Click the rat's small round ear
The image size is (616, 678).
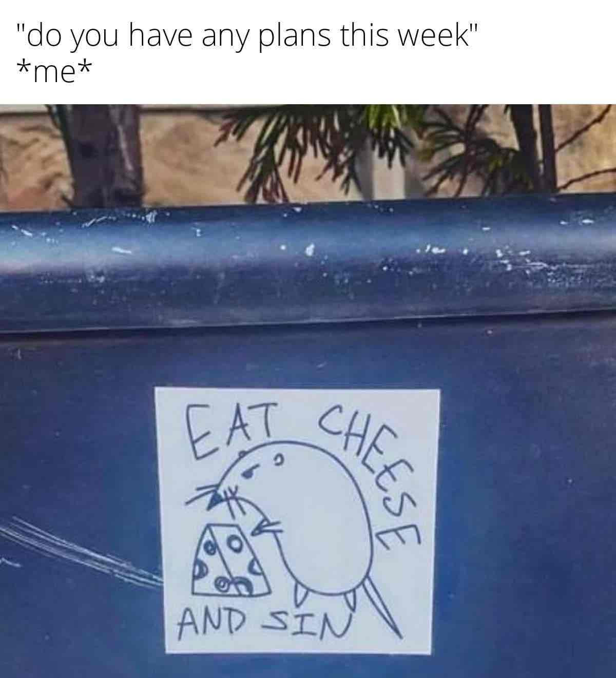[277, 457]
